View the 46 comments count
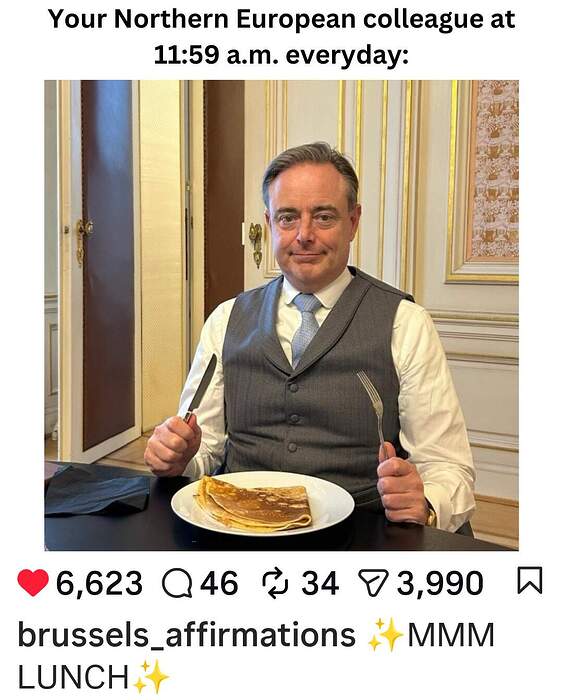This screenshot has width=563, height=700. pyautogui.click(x=219, y=583)
